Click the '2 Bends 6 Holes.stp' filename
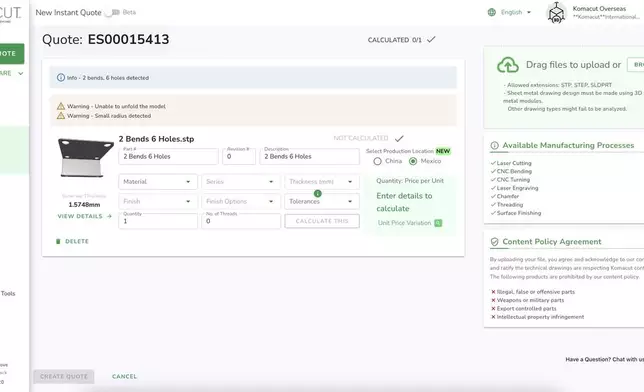The width and height of the screenshot is (644, 392). click(x=156, y=139)
